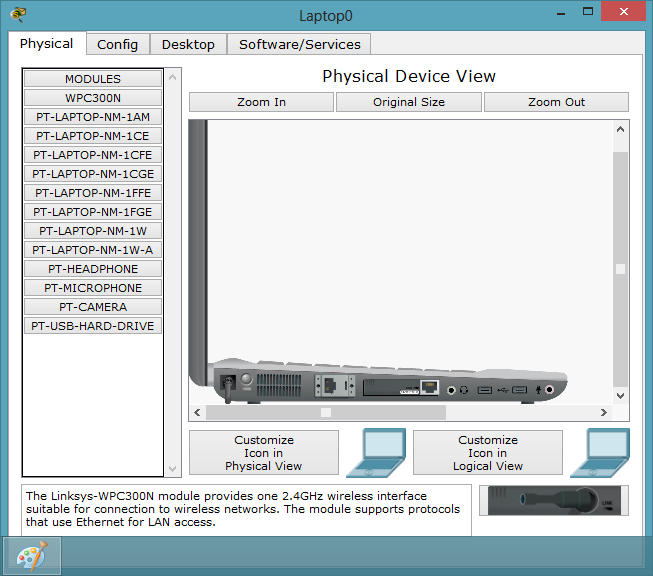The width and height of the screenshot is (653, 576).
Task: Click module list scroll up arrow
Action: (172, 77)
